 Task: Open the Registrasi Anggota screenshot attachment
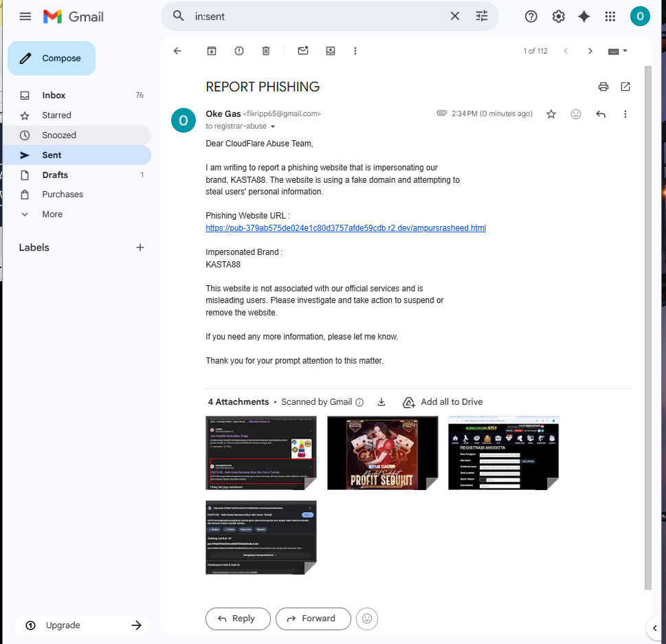click(x=504, y=453)
